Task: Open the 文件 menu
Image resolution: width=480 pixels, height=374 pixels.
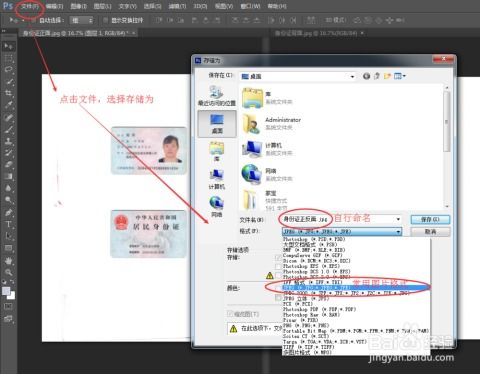Action: (x=30, y=6)
